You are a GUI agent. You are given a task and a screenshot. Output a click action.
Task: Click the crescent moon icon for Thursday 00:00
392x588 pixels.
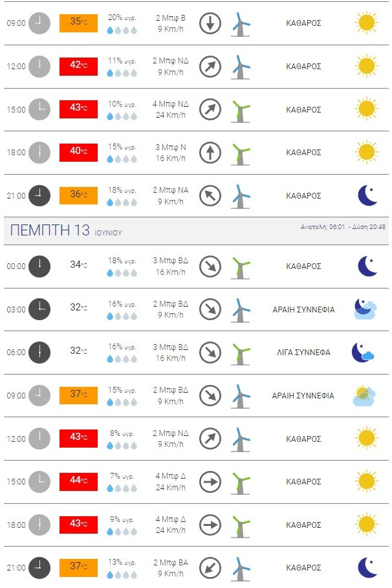tap(367, 266)
